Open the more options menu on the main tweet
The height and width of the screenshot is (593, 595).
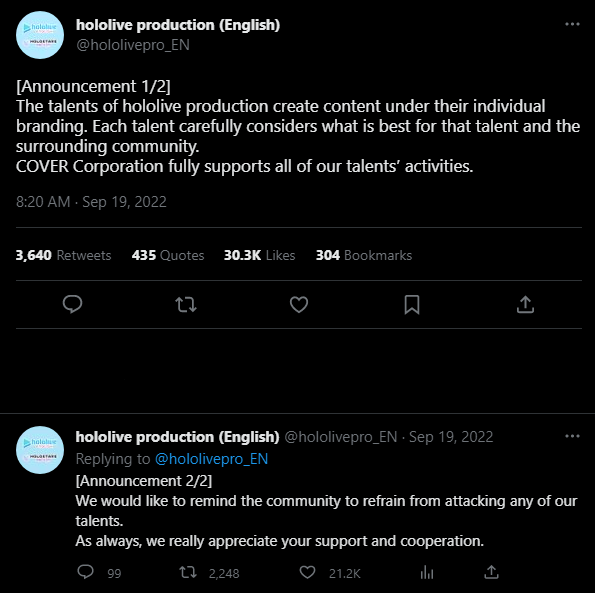coord(572,24)
